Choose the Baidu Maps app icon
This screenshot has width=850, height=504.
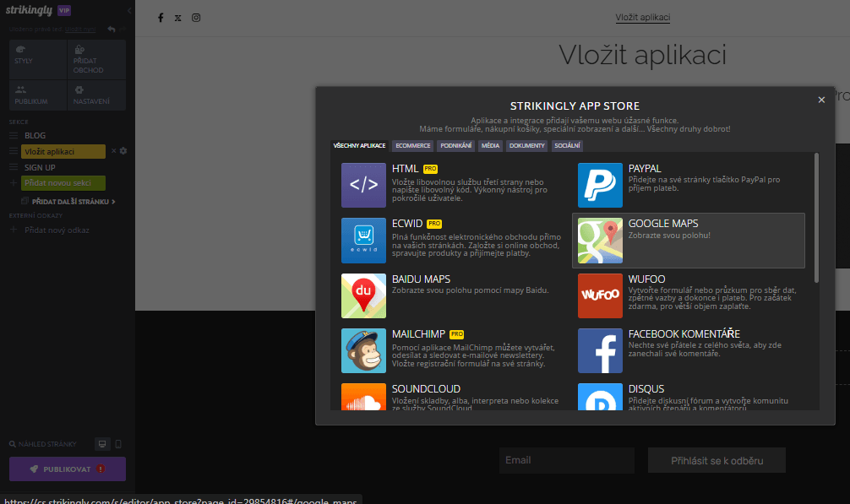pyautogui.click(x=364, y=295)
